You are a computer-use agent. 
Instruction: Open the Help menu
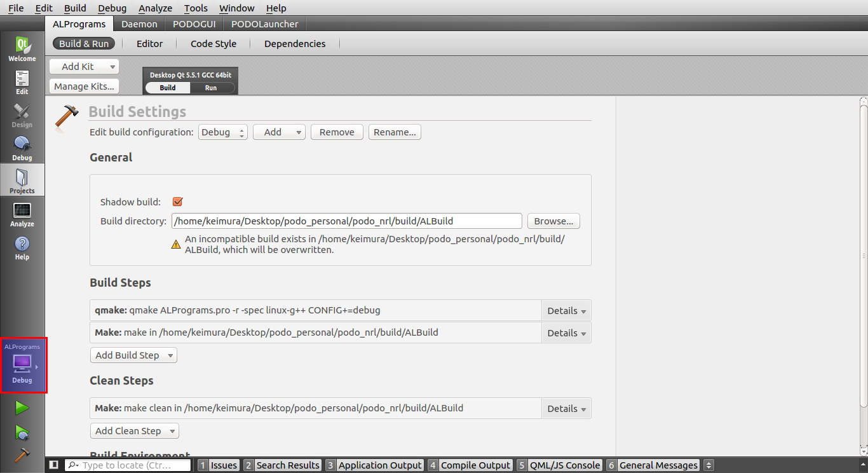[276, 8]
